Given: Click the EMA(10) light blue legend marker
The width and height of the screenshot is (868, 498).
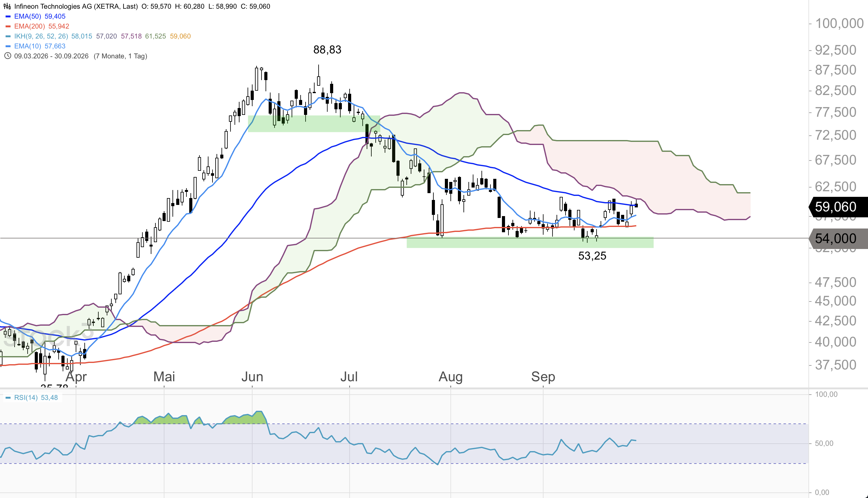Looking at the screenshot, I should coord(8,46).
